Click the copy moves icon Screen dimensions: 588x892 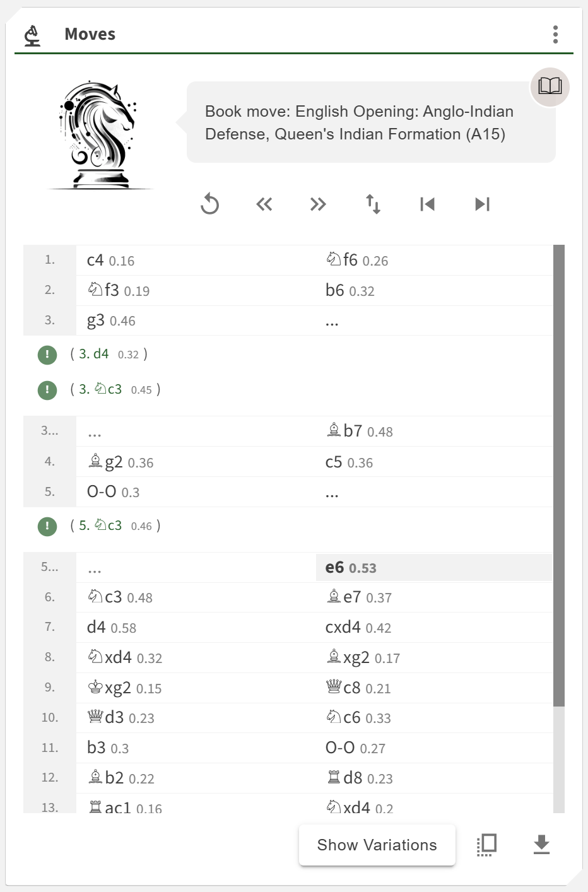tap(487, 845)
